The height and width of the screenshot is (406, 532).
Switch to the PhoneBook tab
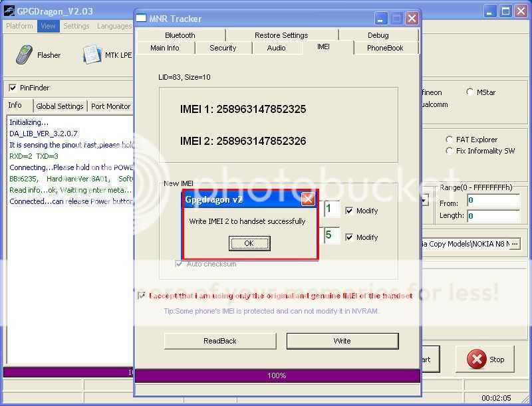point(385,48)
